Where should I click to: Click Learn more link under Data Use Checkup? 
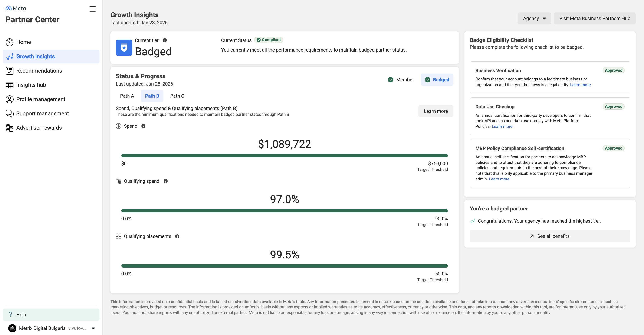[502, 127]
